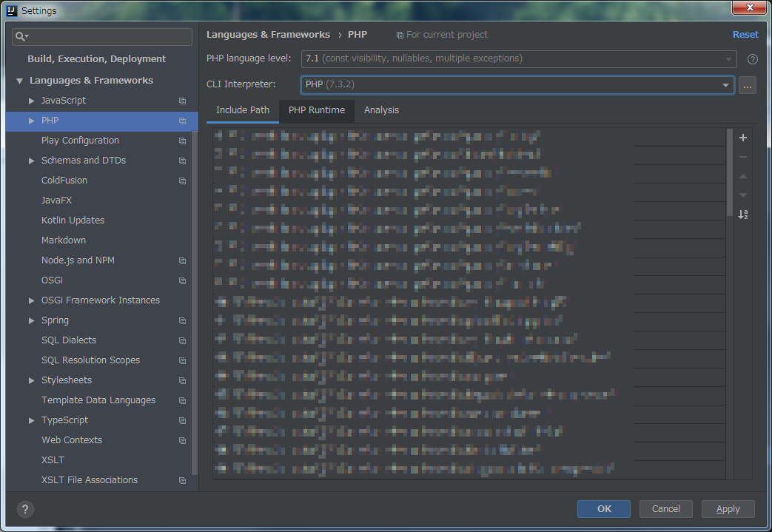Click the project-level icon beside Template Data Languages
The image size is (772, 532).
(x=182, y=400)
